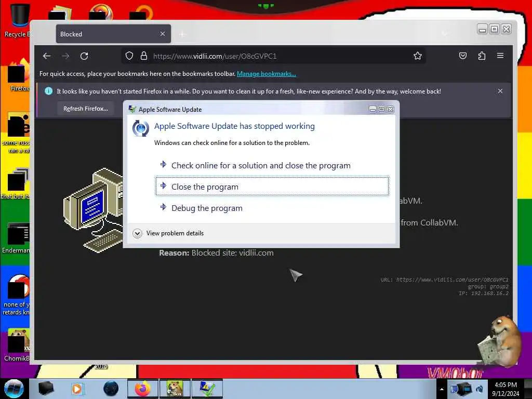Switch to Firefox taskbar button
The height and width of the screenshot is (399, 532).
(x=143, y=389)
